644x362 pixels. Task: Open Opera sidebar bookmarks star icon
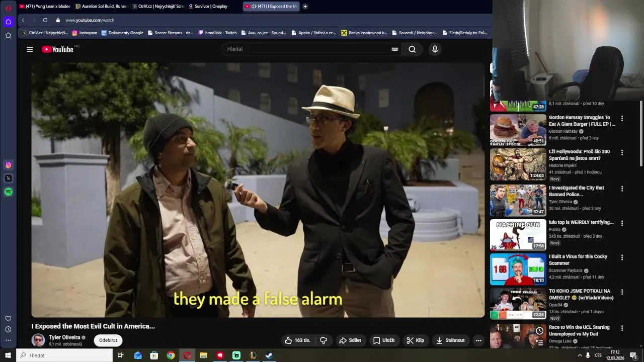pyautogui.click(x=8, y=35)
